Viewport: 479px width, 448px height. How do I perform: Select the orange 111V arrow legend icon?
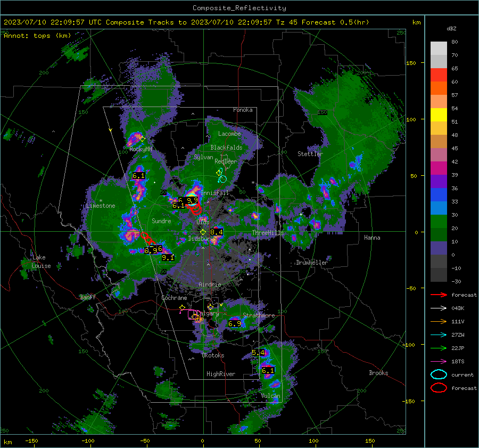click(x=439, y=321)
